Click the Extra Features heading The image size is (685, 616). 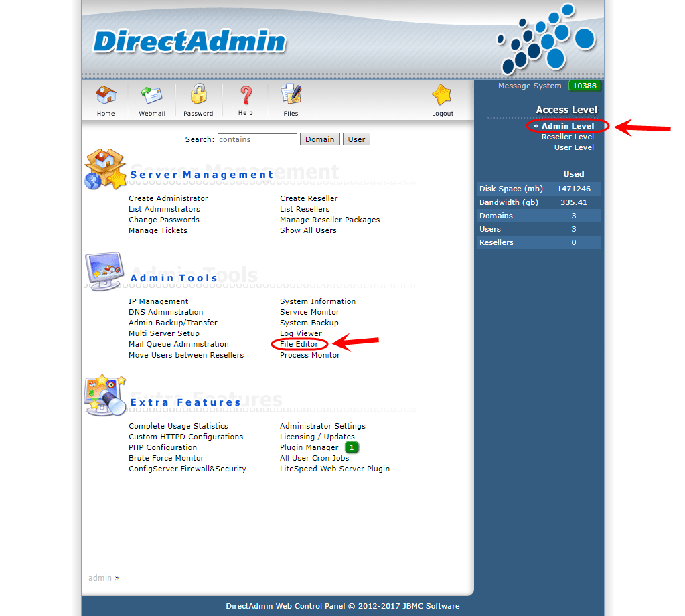(185, 402)
